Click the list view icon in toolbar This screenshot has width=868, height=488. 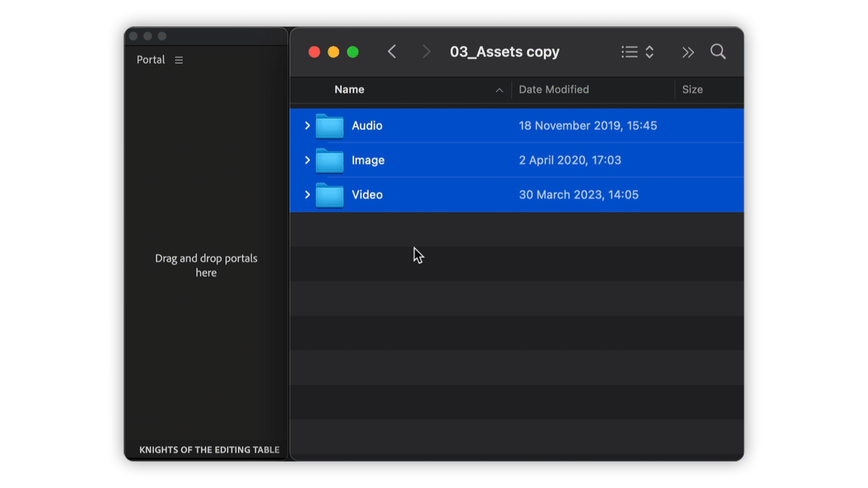629,52
